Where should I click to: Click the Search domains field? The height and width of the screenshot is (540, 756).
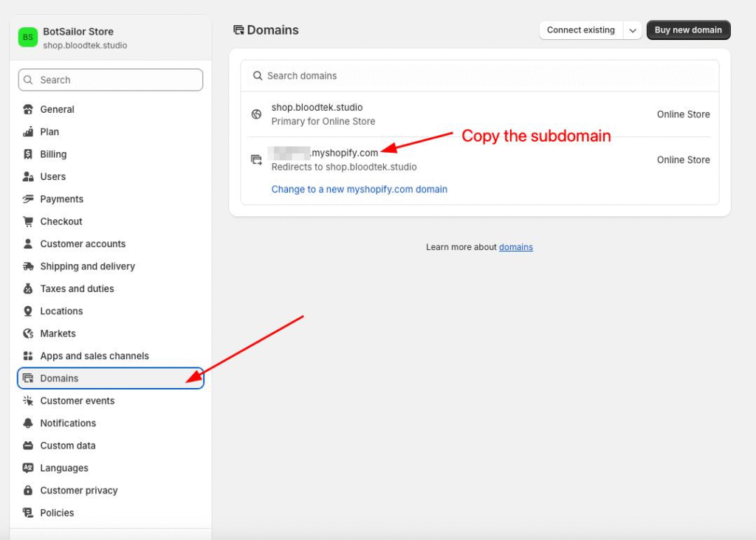(x=480, y=76)
